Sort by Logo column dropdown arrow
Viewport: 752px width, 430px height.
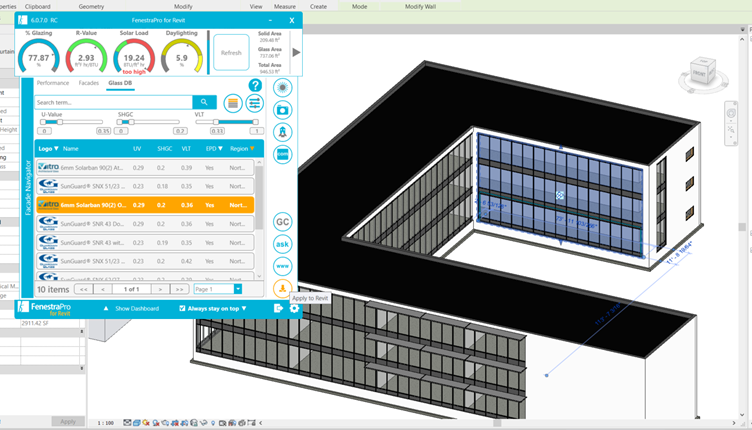56,149
